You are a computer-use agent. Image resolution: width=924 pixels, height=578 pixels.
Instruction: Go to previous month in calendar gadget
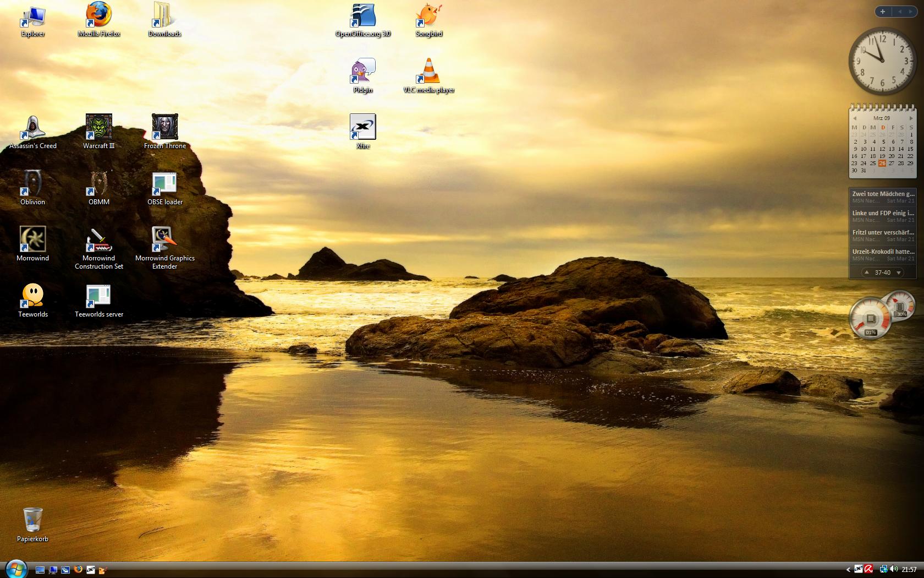point(855,118)
